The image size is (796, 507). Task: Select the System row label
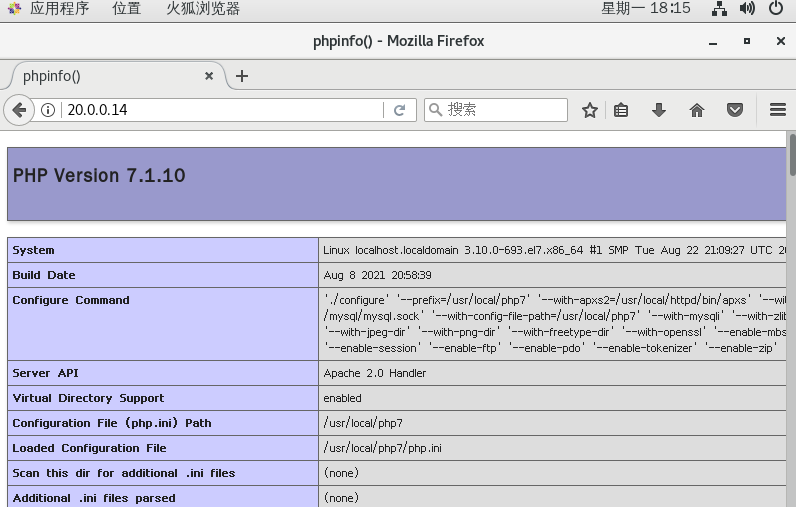[x=34, y=250]
